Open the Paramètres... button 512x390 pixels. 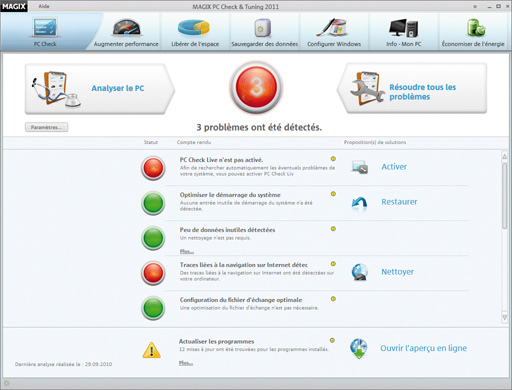point(47,127)
